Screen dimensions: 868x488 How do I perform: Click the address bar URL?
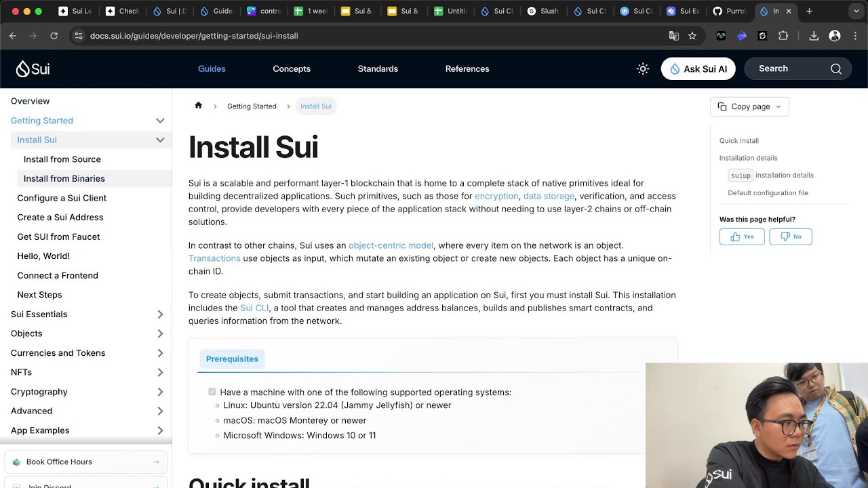click(194, 36)
